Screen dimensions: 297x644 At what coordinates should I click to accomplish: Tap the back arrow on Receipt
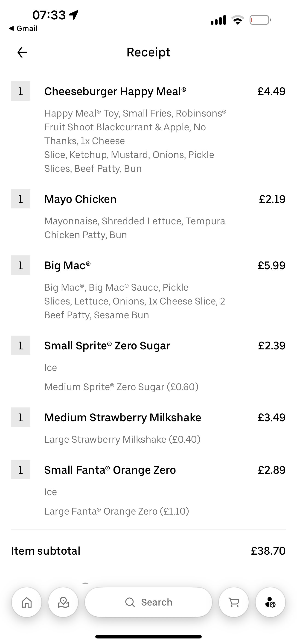[x=22, y=52]
